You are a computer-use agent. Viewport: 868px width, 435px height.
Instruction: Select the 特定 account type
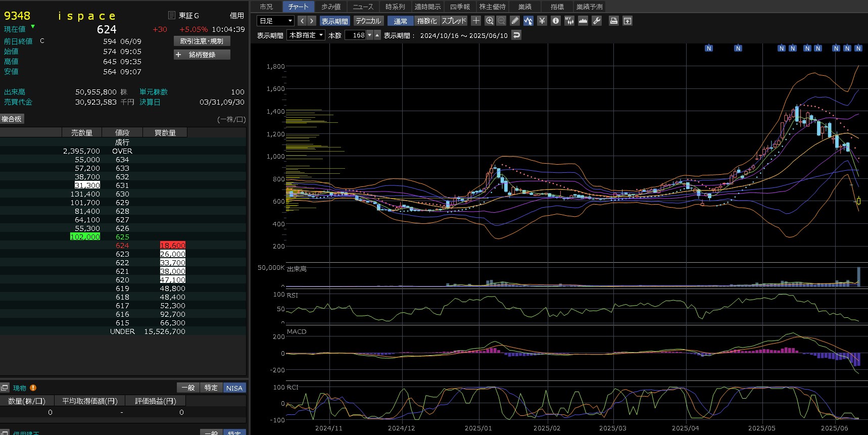pos(211,388)
